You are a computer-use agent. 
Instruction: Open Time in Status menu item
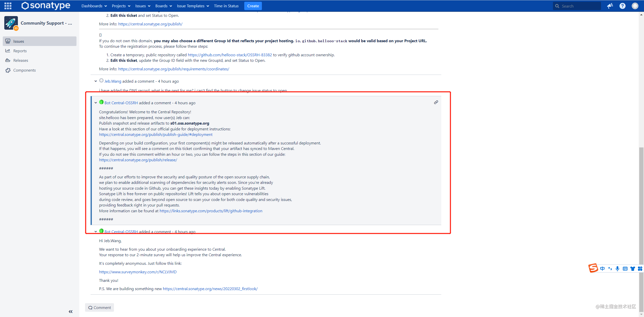pyautogui.click(x=226, y=6)
